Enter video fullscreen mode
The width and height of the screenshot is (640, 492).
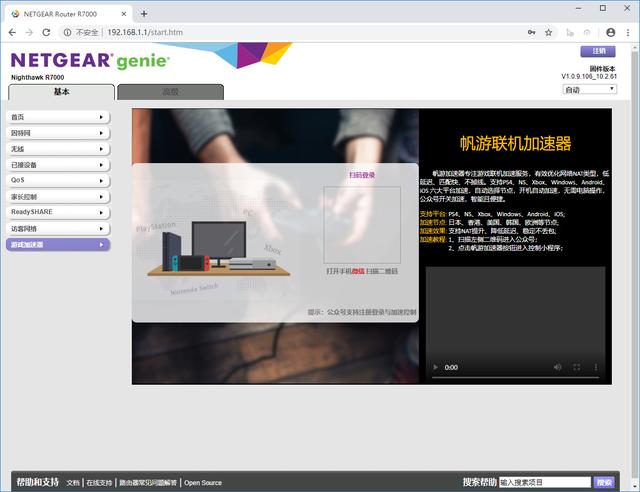(576, 367)
